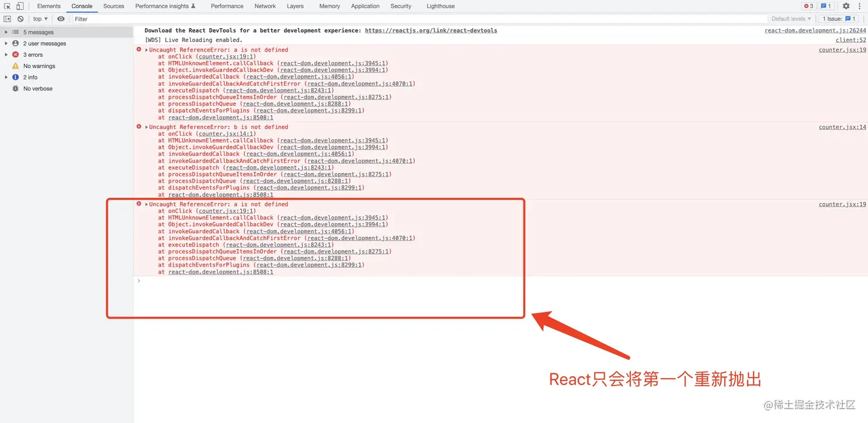Open the reactjs.org react-devtools link
Viewport: 868px width, 423px height.
point(431,30)
